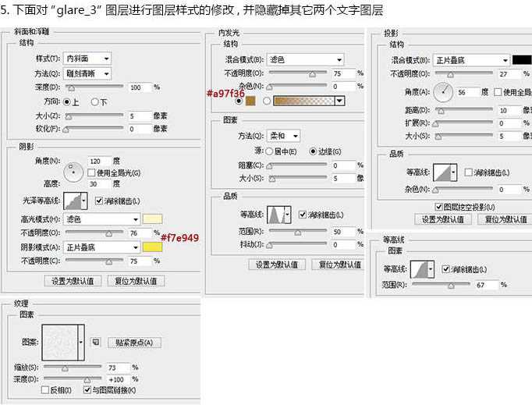Screen dimensions: 532x405
Task: Click the texture Scale slider handle at 73
Action: pos(65,368)
